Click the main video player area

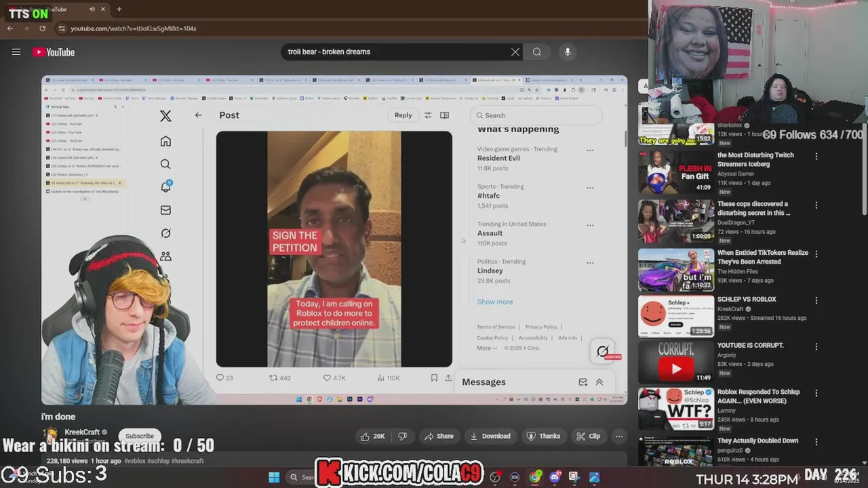click(334, 240)
